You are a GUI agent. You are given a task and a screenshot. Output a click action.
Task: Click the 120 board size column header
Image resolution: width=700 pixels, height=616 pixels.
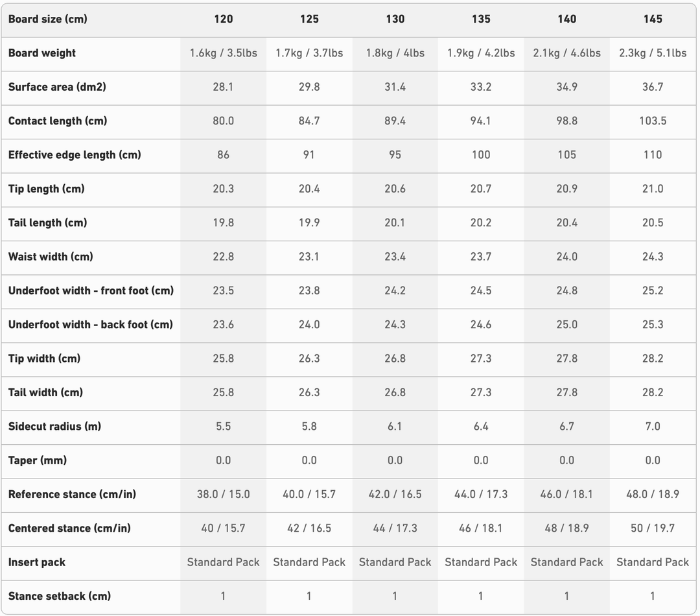[223, 19]
